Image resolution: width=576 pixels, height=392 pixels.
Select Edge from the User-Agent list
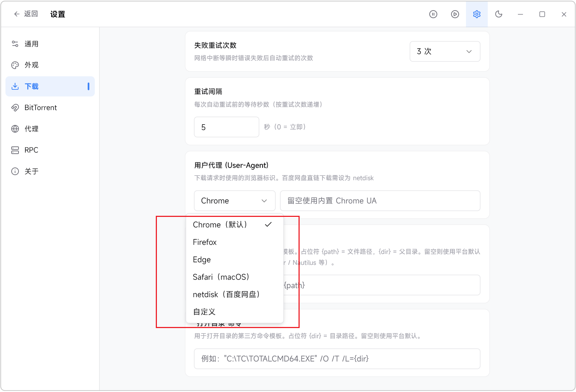235,259
